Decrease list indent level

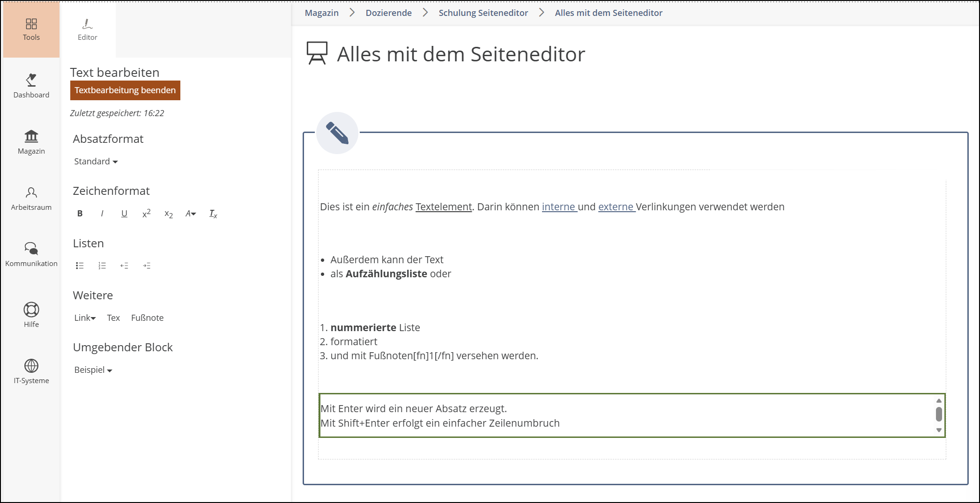124,266
